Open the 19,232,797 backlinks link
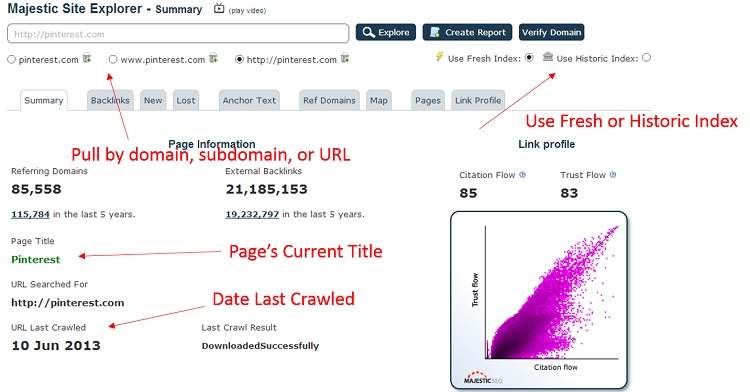The height and width of the screenshot is (392, 750). pos(252,214)
